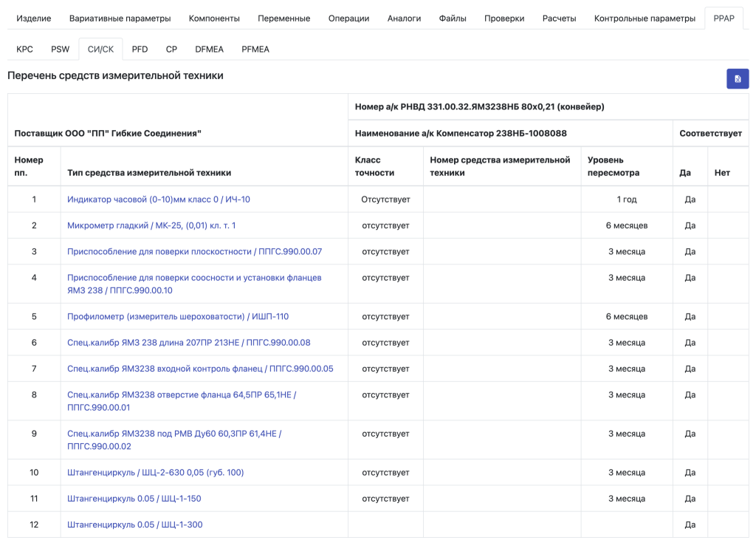Open the Изделие top tab

coord(34,18)
